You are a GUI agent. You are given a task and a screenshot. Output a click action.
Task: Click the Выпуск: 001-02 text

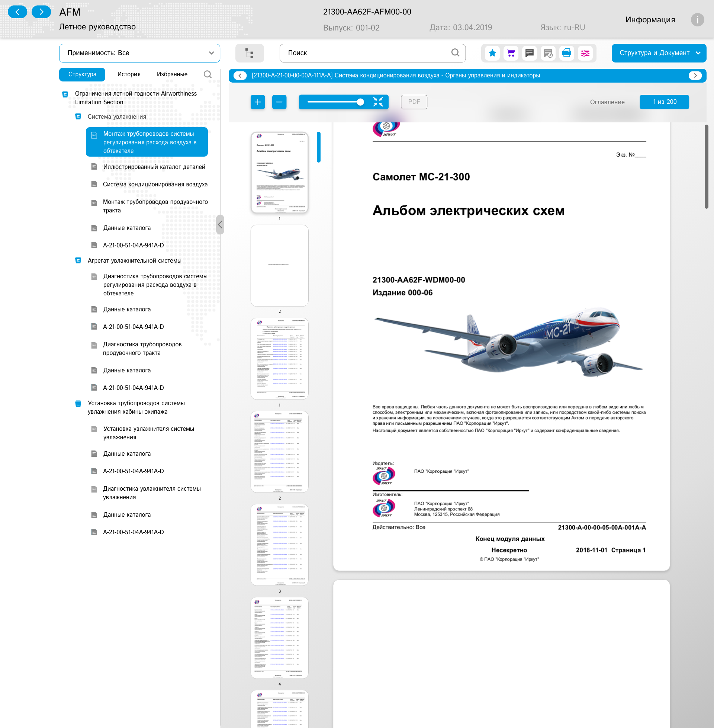(351, 28)
